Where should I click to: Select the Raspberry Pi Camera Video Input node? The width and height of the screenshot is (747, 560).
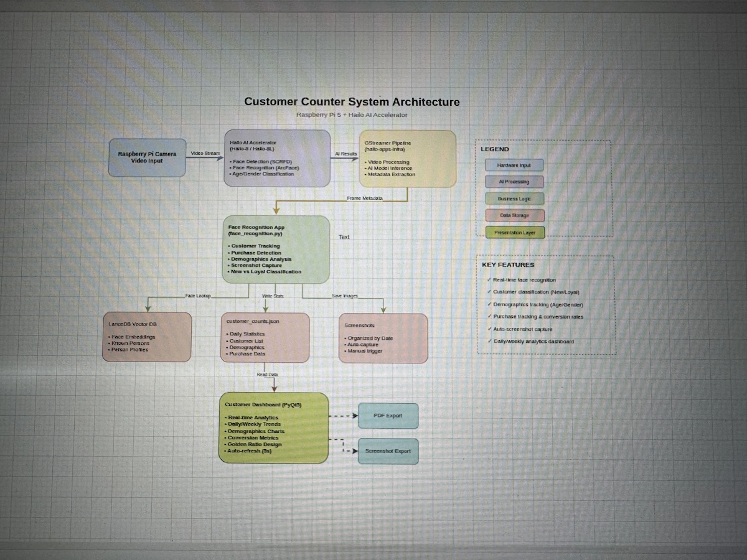coord(147,157)
